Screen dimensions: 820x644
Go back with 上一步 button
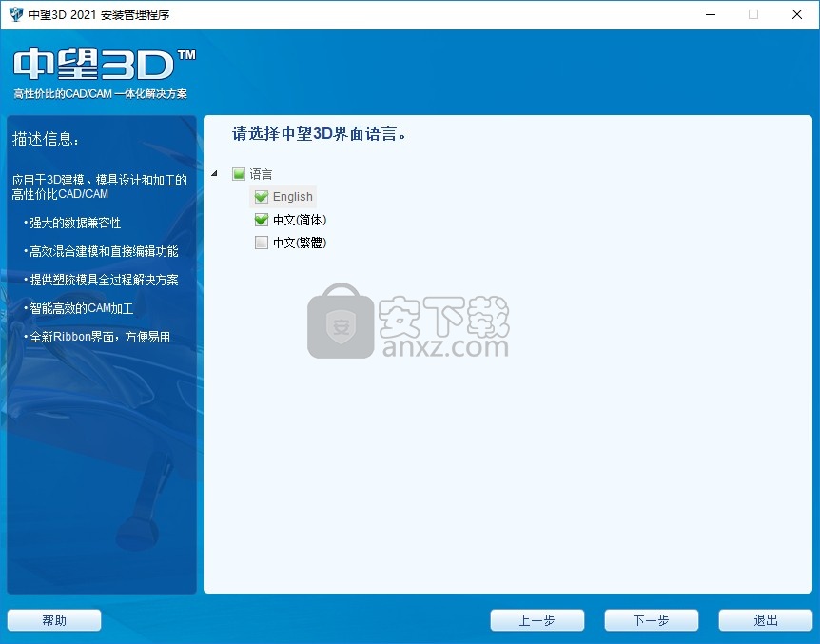(537, 620)
